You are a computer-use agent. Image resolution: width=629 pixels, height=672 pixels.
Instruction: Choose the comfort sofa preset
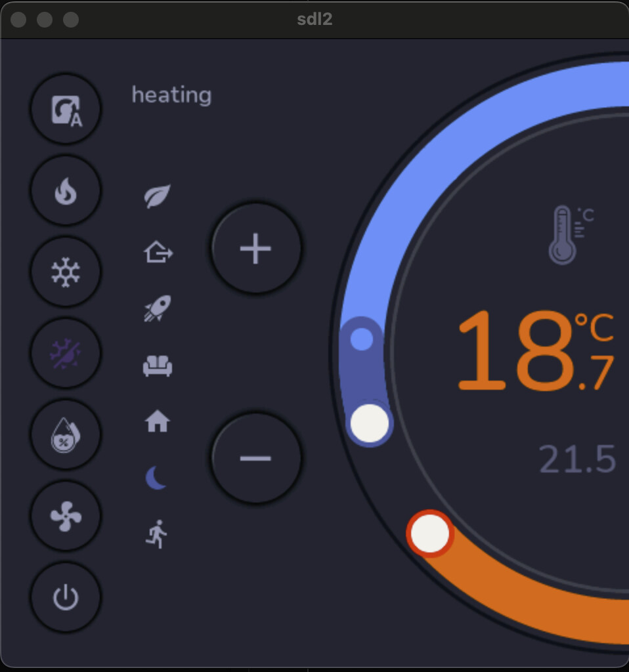click(x=158, y=366)
